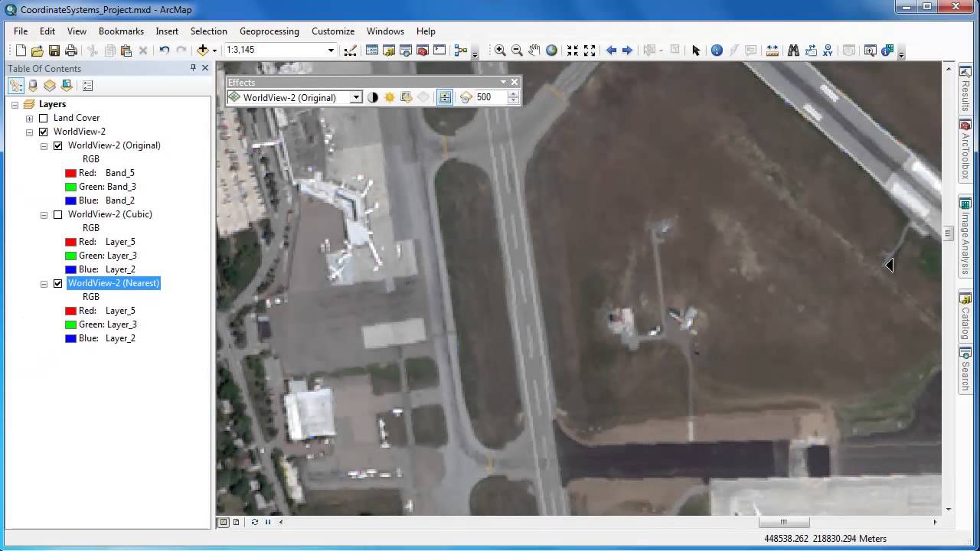Image resolution: width=980 pixels, height=551 pixels.
Task: Select the Zoom Out magnifier tool
Action: [517, 51]
